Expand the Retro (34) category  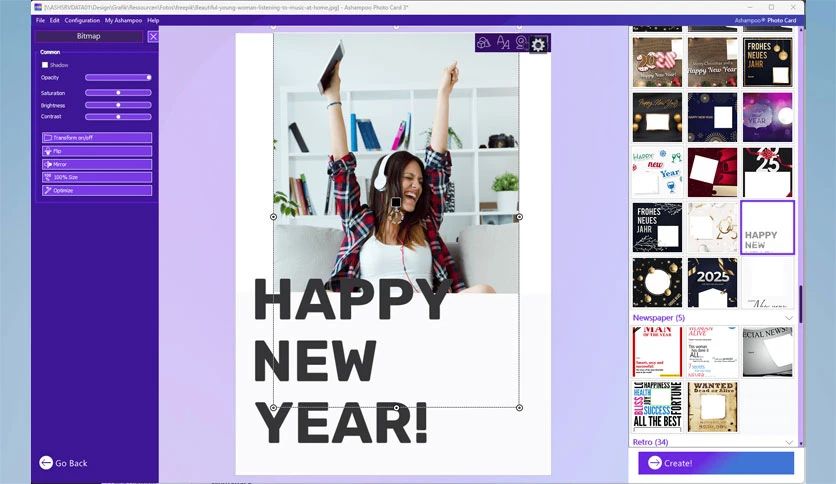point(789,442)
